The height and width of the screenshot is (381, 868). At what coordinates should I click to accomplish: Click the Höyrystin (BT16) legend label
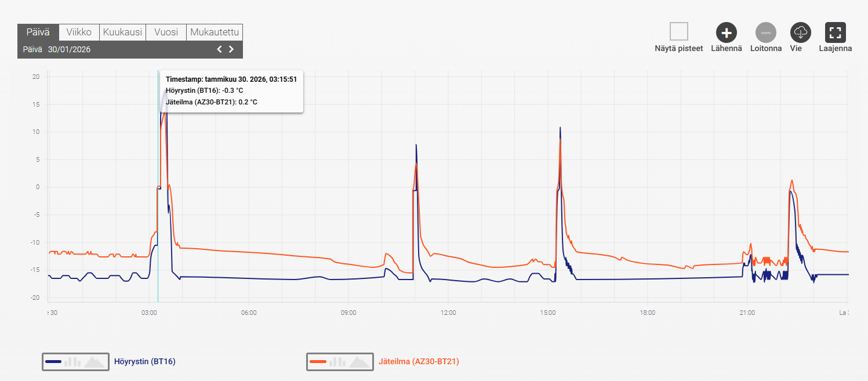pos(145,361)
